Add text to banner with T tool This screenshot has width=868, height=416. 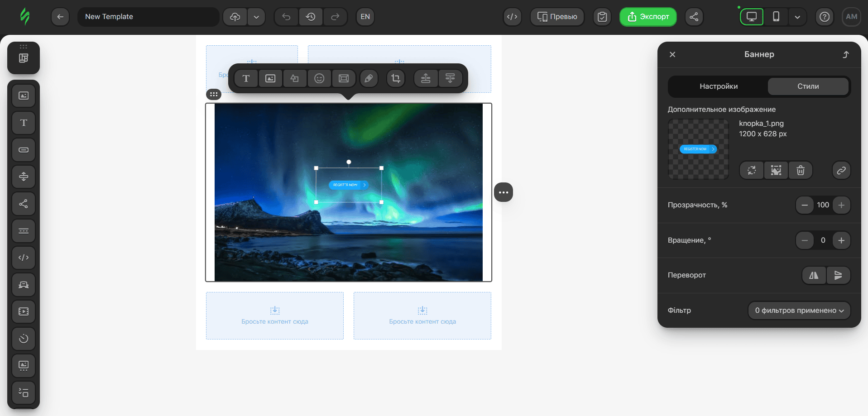coord(246,78)
